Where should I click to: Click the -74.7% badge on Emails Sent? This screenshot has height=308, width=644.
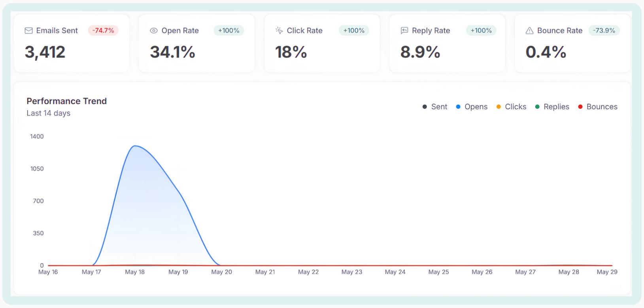[x=103, y=30]
